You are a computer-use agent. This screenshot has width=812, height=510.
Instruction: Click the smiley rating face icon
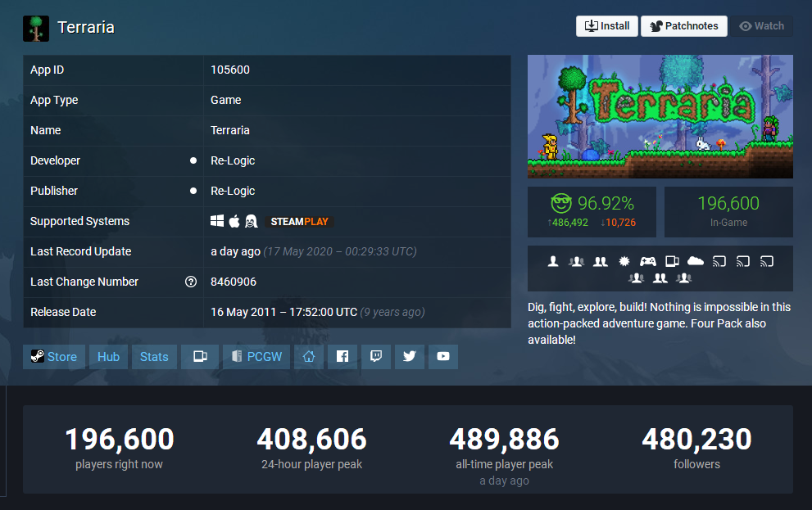560,203
